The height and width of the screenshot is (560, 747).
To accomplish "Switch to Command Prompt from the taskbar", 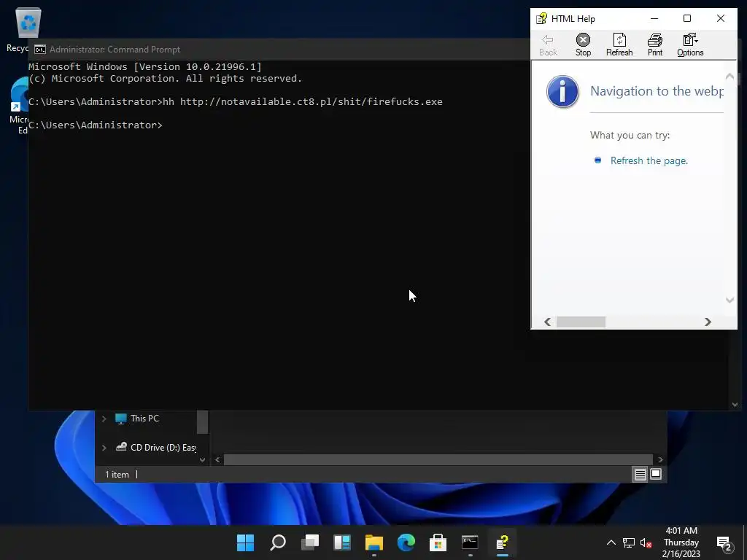I will [470, 542].
